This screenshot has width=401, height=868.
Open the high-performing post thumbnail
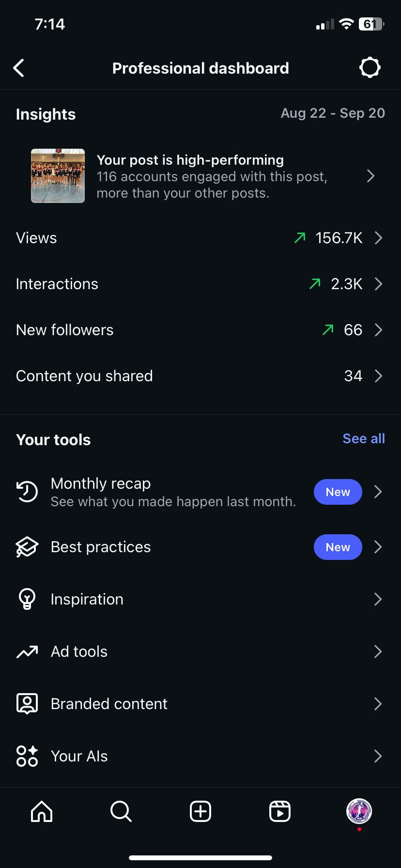(x=58, y=176)
